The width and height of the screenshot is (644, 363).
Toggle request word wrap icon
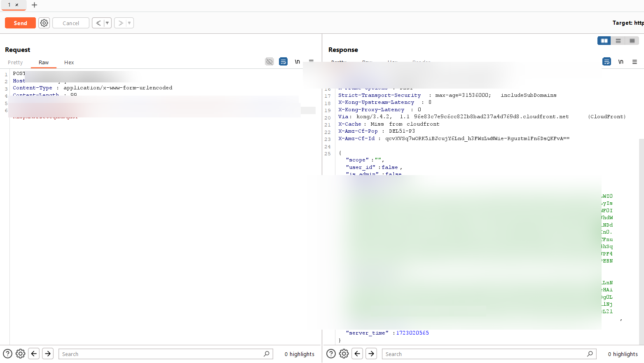tap(283, 62)
